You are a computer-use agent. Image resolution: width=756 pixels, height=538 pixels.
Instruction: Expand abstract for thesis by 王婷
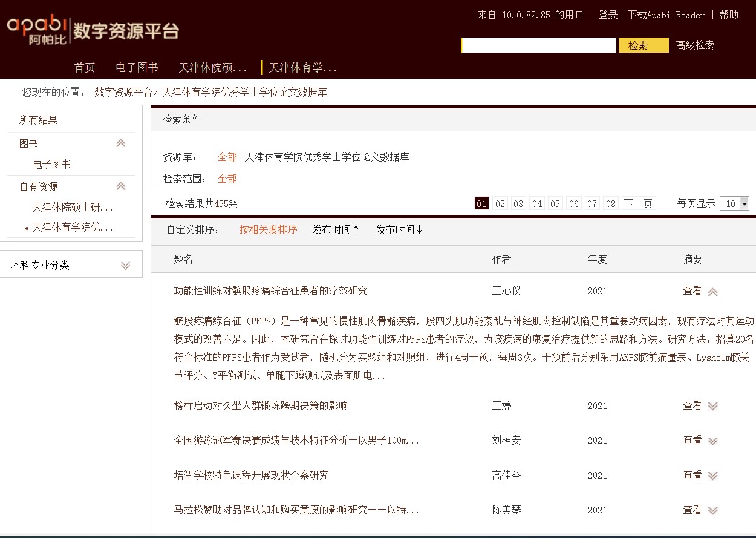[712, 406]
